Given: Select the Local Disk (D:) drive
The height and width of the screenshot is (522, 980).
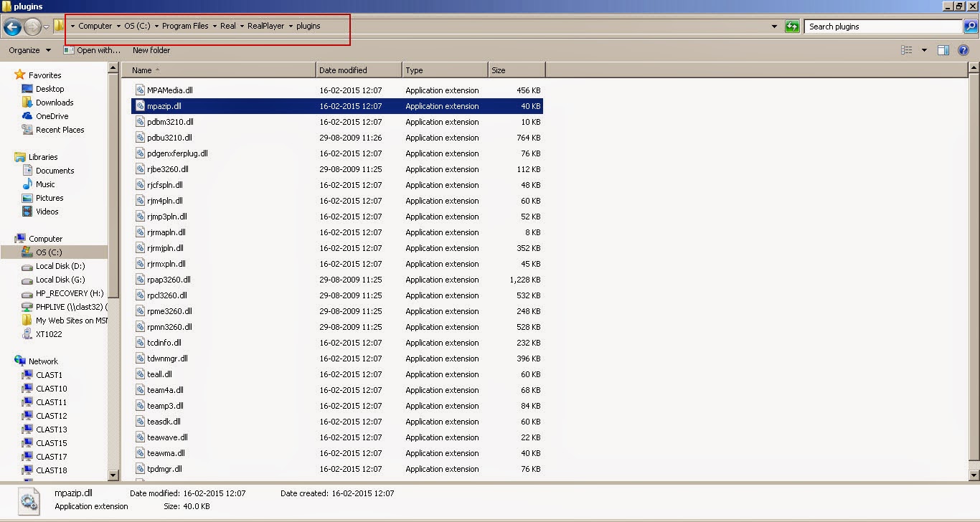Looking at the screenshot, I should click(x=60, y=266).
